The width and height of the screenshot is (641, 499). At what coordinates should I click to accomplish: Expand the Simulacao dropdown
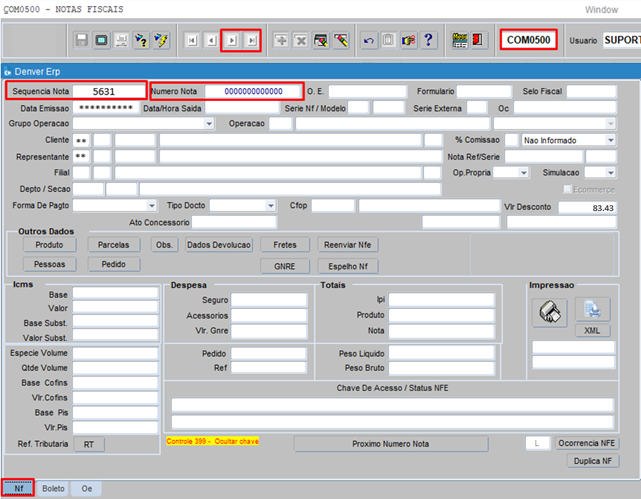pos(610,173)
